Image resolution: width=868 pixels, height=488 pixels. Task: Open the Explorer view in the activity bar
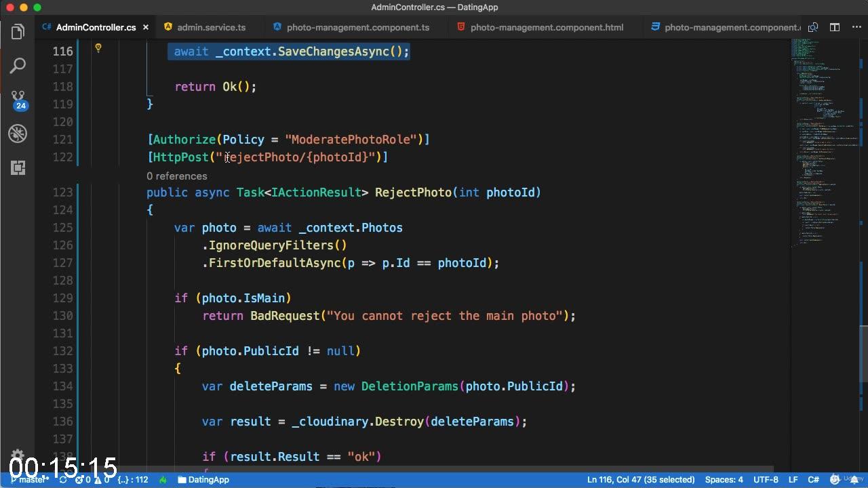18,32
